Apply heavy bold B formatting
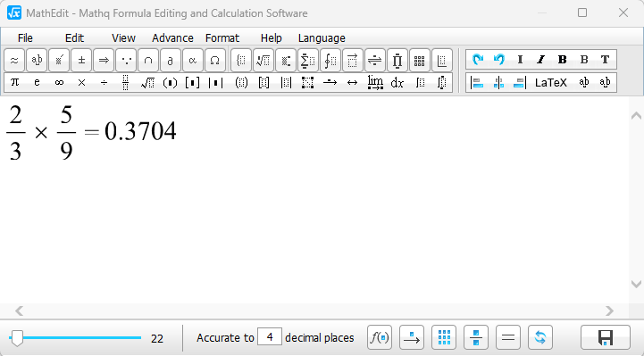644x356 pixels. (562, 60)
